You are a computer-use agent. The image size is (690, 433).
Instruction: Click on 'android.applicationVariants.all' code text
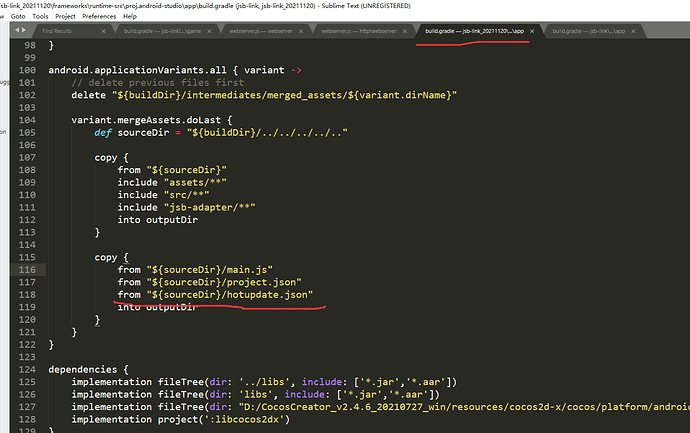[x=137, y=70]
